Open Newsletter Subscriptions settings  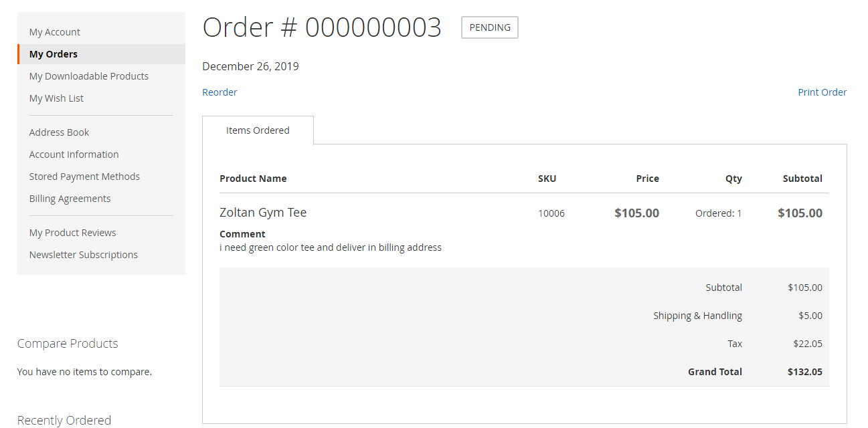pos(83,255)
